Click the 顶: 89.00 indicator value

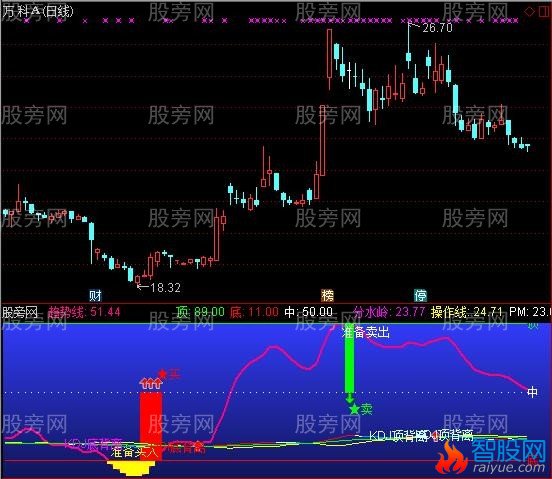pyautogui.click(x=200, y=312)
